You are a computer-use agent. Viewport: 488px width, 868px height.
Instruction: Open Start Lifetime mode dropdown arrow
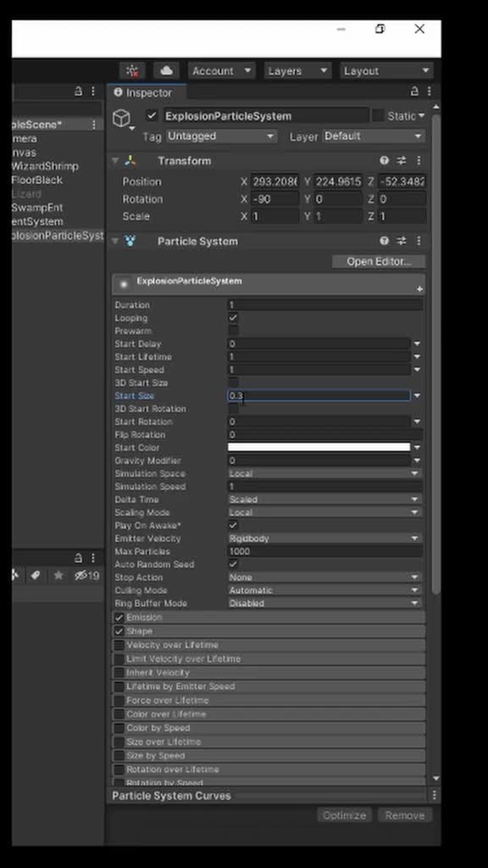coord(417,357)
